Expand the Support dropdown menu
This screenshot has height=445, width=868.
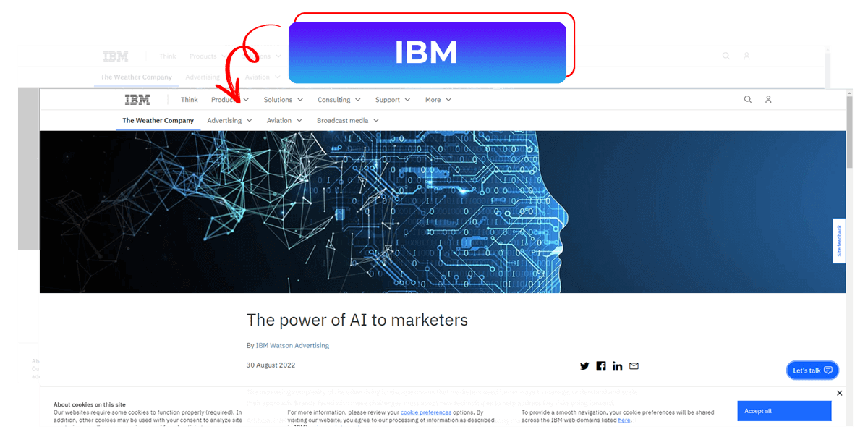(x=393, y=100)
